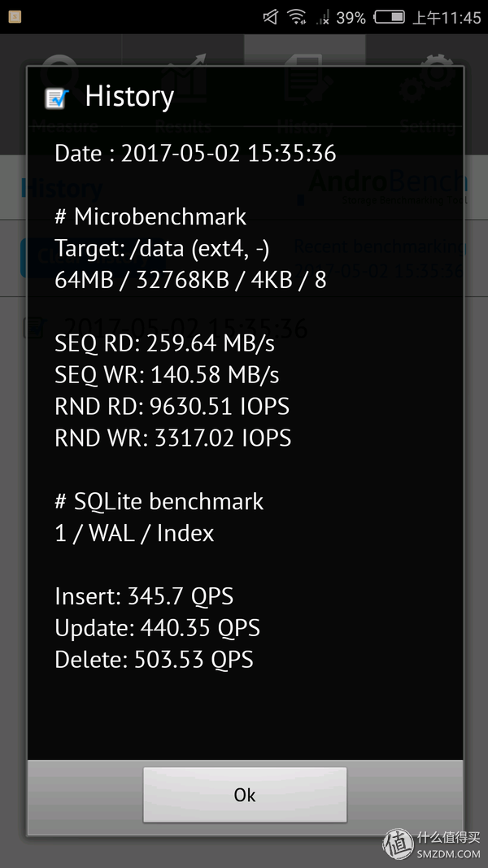Tap the Insert QPS result
Screen dimensions: 488x868
click(144, 596)
